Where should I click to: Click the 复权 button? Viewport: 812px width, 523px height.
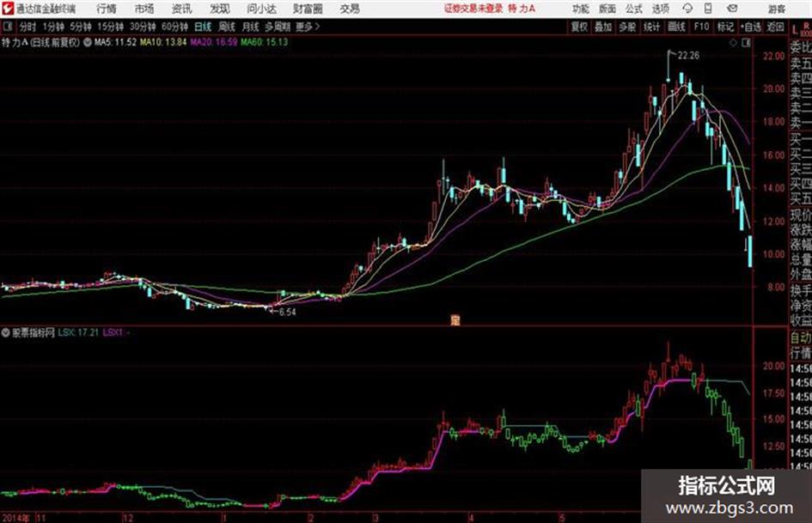point(579,27)
